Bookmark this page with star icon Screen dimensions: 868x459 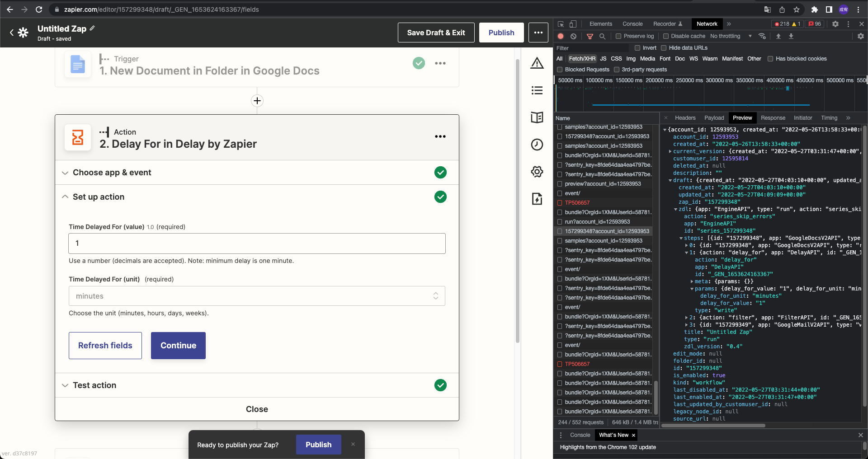point(797,9)
